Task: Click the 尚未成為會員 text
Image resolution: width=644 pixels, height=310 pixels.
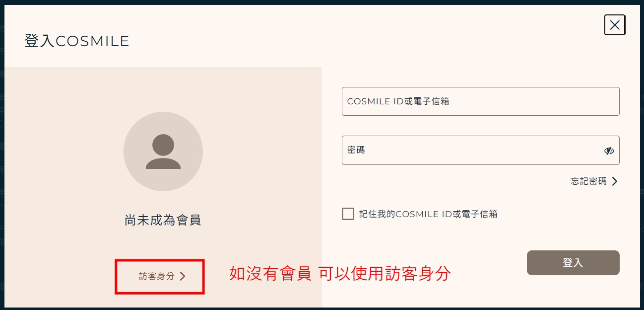Action: click(163, 220)
